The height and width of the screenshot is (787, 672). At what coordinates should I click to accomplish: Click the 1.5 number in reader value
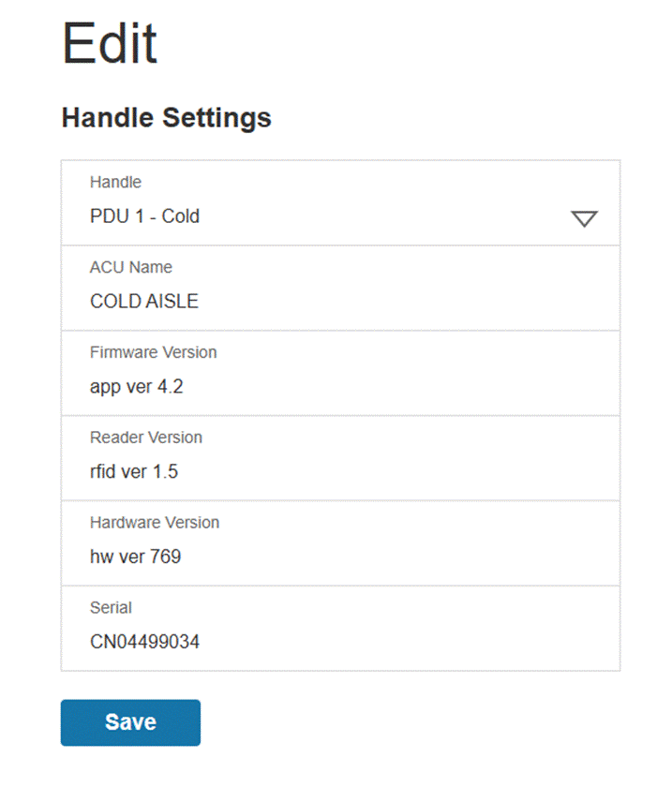164,471
